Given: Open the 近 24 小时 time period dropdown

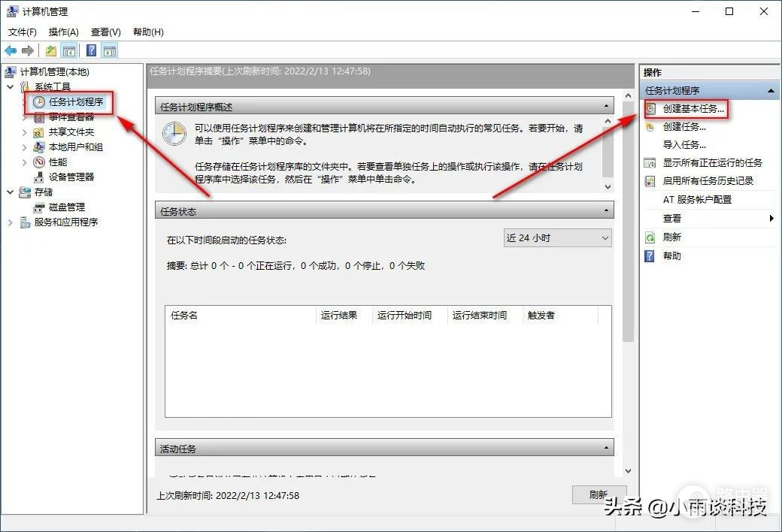Looking at the screenshot, I should pos(558,238).
